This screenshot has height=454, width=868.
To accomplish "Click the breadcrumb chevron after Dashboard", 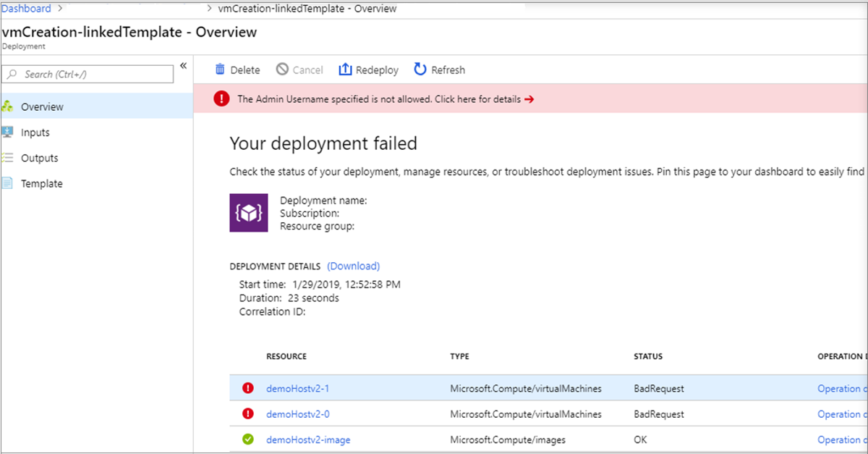I will [60, 9].
